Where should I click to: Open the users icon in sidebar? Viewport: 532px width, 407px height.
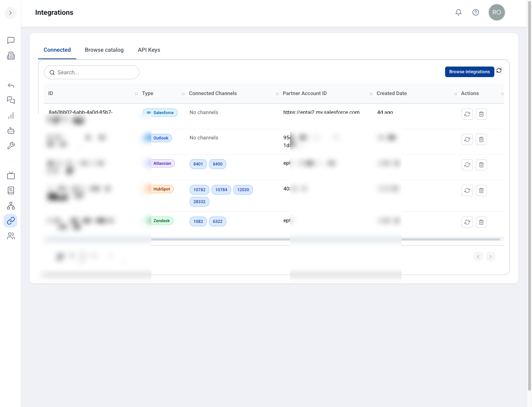11,236
